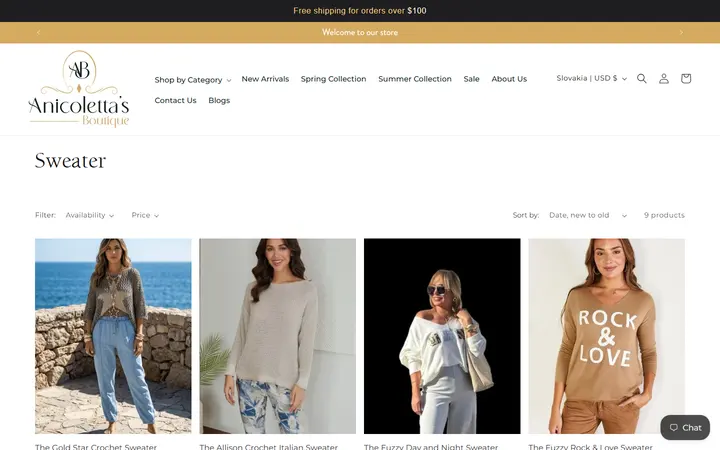
Task: Click the Sweater page heading
Action: tap(70, 161)
